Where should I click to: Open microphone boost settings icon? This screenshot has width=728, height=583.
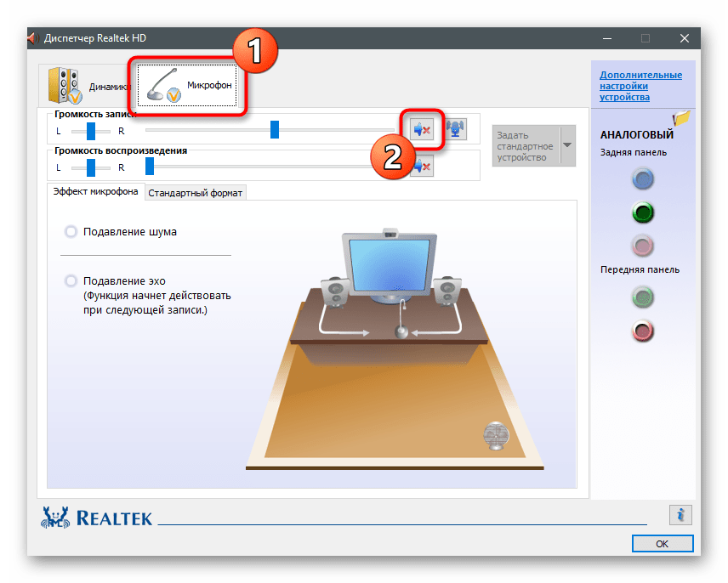tap(456, 129)
